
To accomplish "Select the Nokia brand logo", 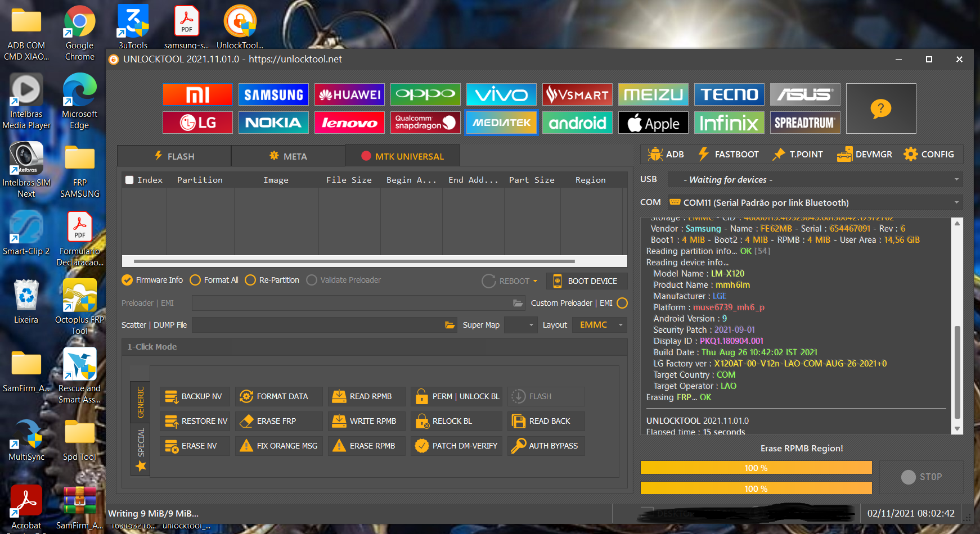I will 273,123.
